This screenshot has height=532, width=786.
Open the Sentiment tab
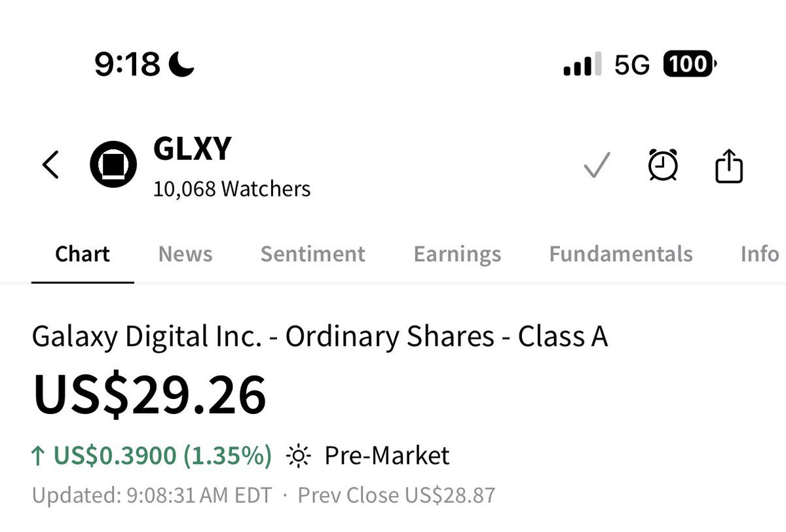click(x=313, y=254)
